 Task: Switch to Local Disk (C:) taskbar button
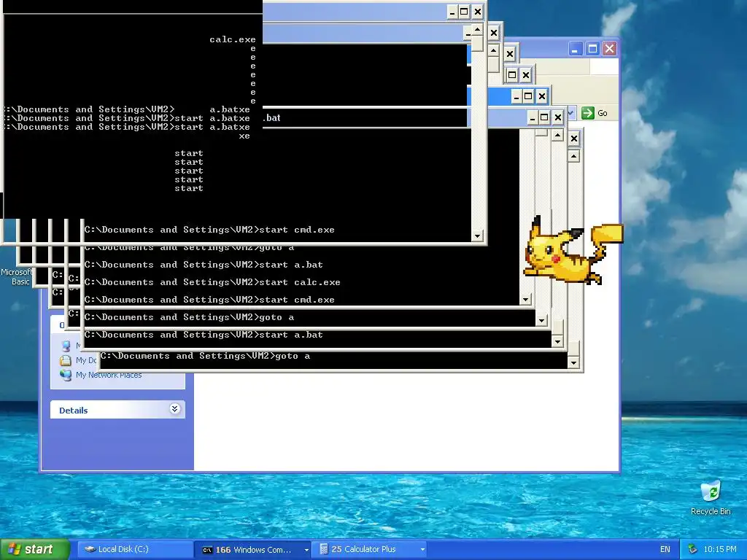(134, 549)
